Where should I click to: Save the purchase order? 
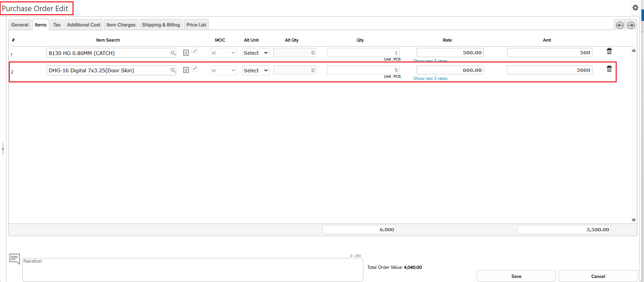[516, 276]
